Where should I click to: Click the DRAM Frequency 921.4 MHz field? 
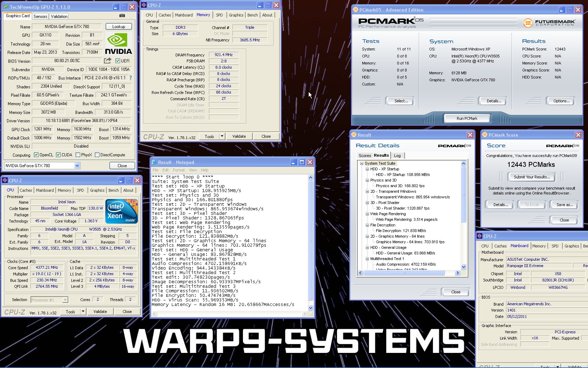tap(224, 55)
